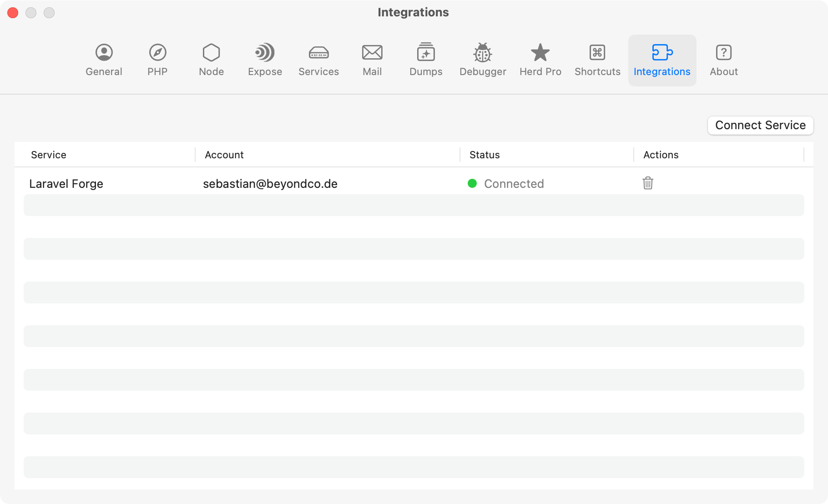The width and height of the screenshot is (828, 504).
Task: Open the Dumps settings tab
Action: point(426,60)
